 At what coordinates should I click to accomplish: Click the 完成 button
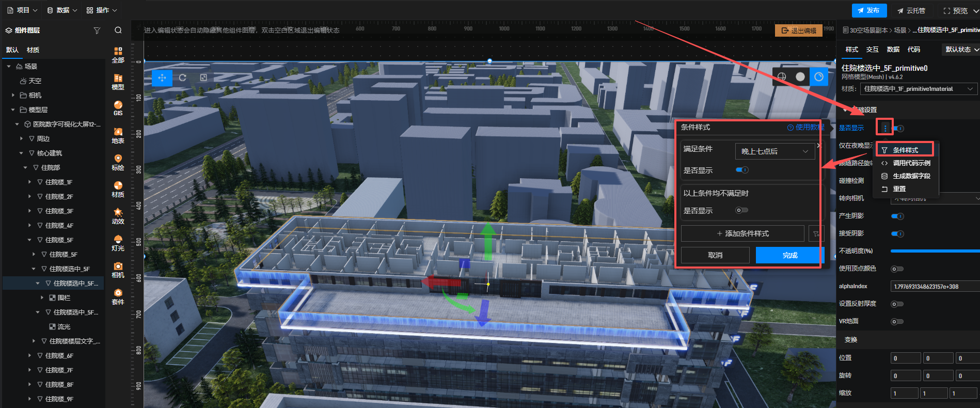(789, 255)
